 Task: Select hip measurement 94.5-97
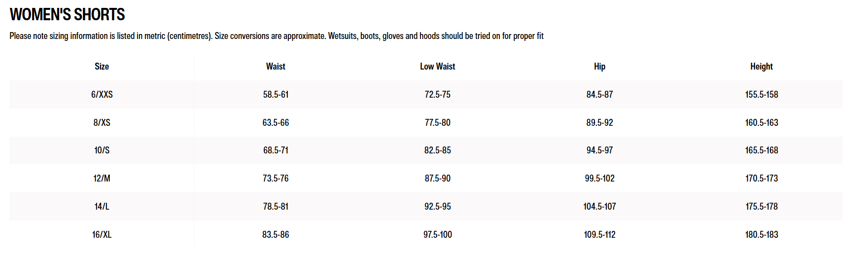point(599,150)
